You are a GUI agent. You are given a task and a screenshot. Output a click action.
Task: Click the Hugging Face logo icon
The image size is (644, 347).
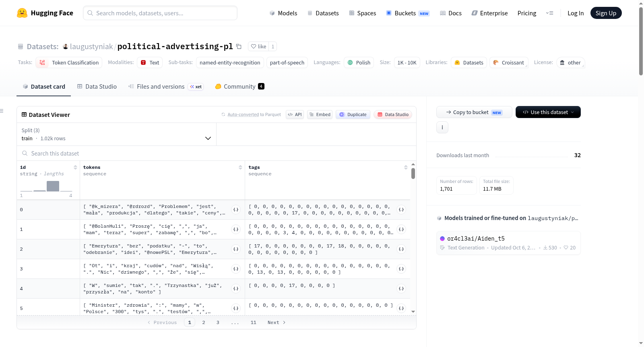(x=22, y=13)
